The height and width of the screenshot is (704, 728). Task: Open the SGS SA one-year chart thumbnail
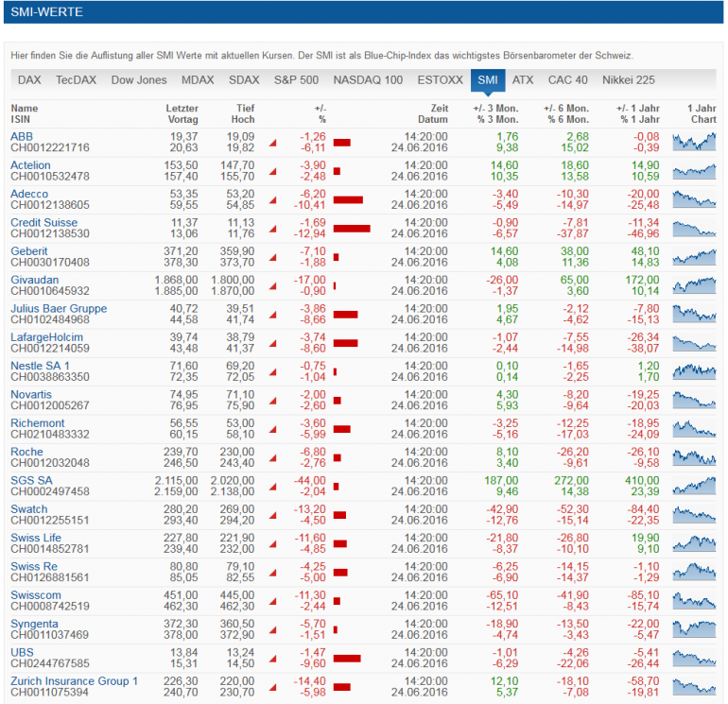(x=694, y=486)
